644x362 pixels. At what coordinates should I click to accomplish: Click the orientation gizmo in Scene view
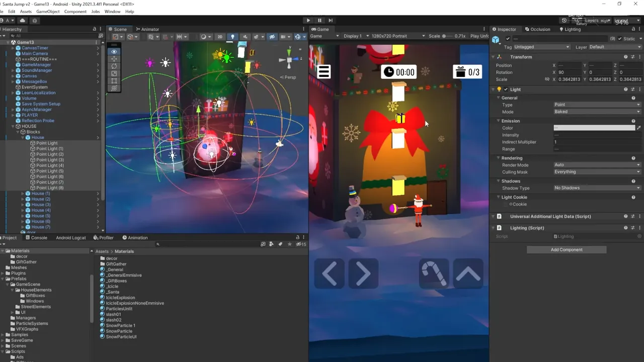coord(289,59)
